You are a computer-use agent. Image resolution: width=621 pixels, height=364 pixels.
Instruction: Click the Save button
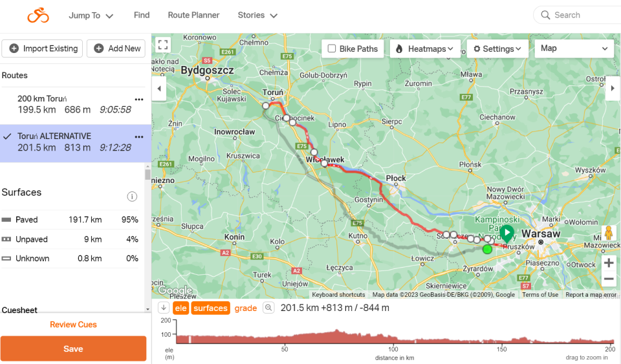click(x=73, y=348)
